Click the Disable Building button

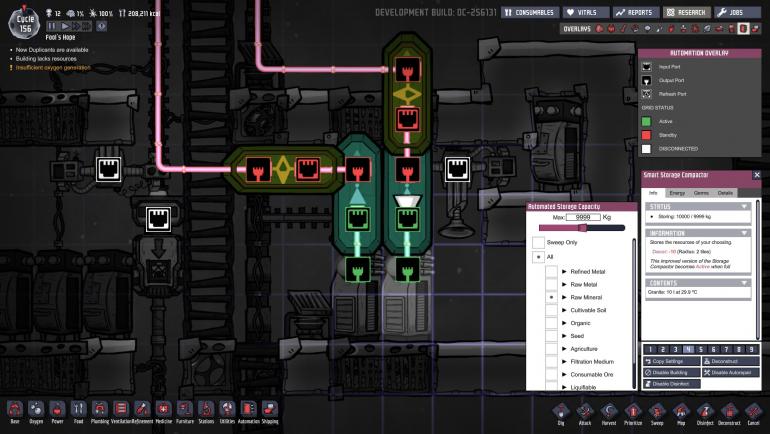point(672,373)
